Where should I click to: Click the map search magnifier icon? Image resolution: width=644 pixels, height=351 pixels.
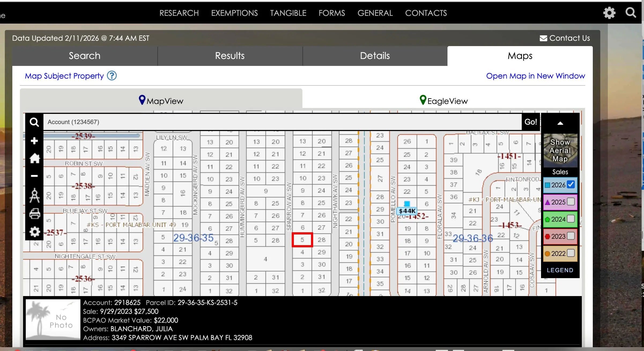[x=34, y=122]
